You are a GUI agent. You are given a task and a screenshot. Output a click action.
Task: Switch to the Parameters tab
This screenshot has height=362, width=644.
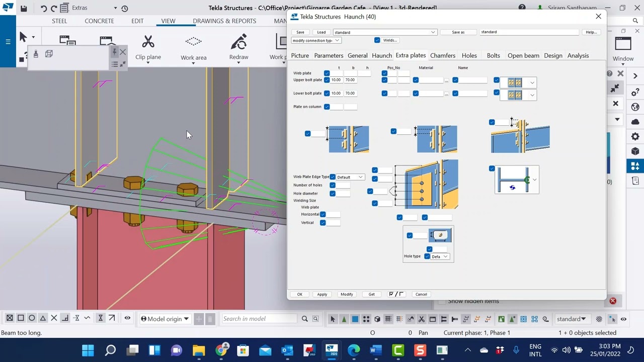coord(329,55)
